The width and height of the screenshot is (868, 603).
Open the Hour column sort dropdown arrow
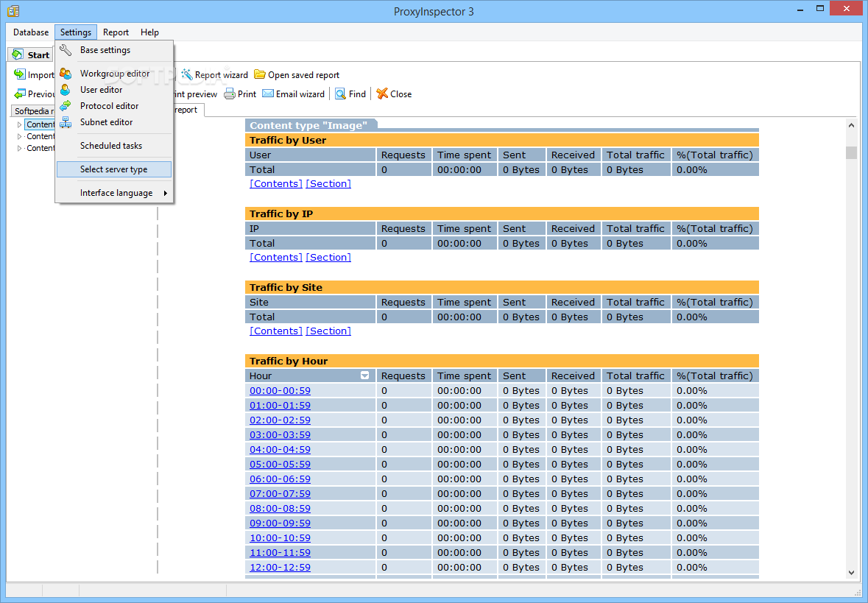(x=364, y=375)
